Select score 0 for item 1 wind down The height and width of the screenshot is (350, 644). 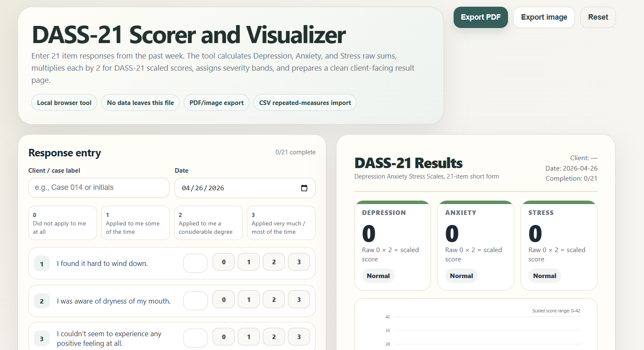223,262
